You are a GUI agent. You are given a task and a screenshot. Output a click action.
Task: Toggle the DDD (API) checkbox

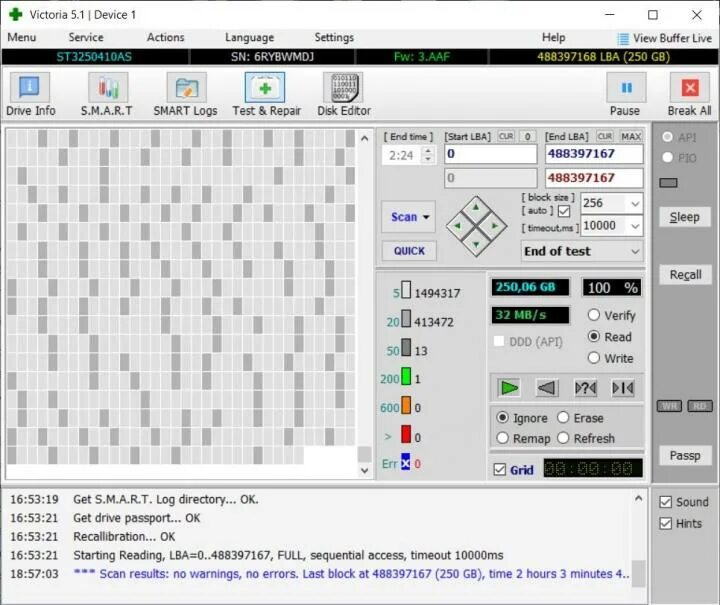(499, 342)
